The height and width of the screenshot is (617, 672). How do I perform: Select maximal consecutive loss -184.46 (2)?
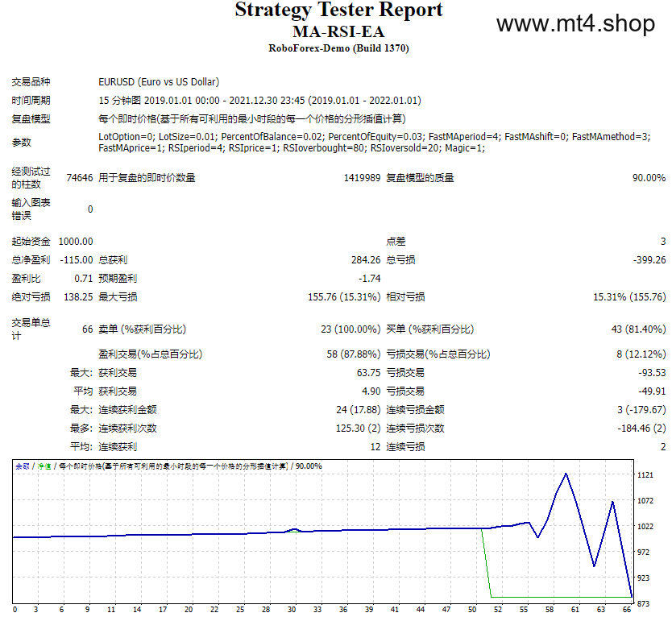tap(641, 428)
